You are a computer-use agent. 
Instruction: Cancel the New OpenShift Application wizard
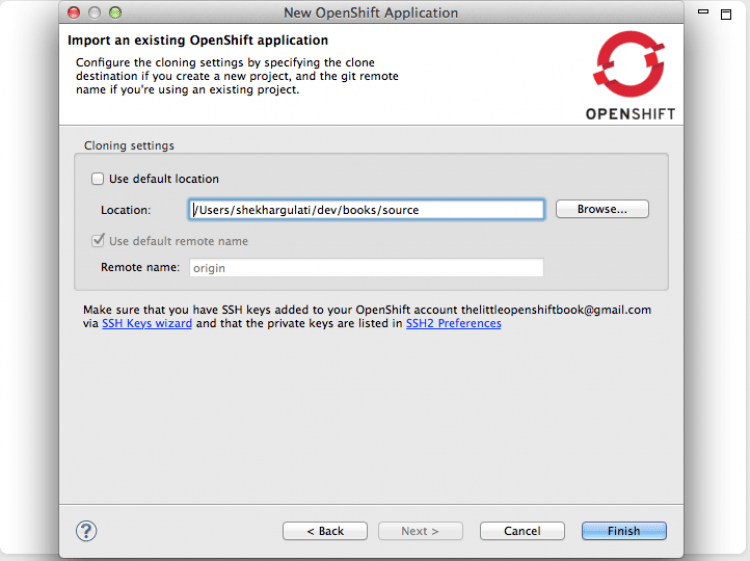tap(522, 531)
